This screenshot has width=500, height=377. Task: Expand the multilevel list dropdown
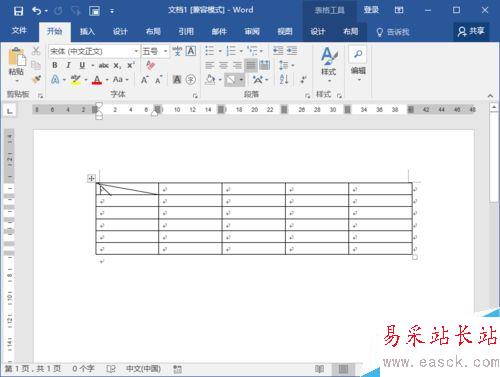coord(261,51)
